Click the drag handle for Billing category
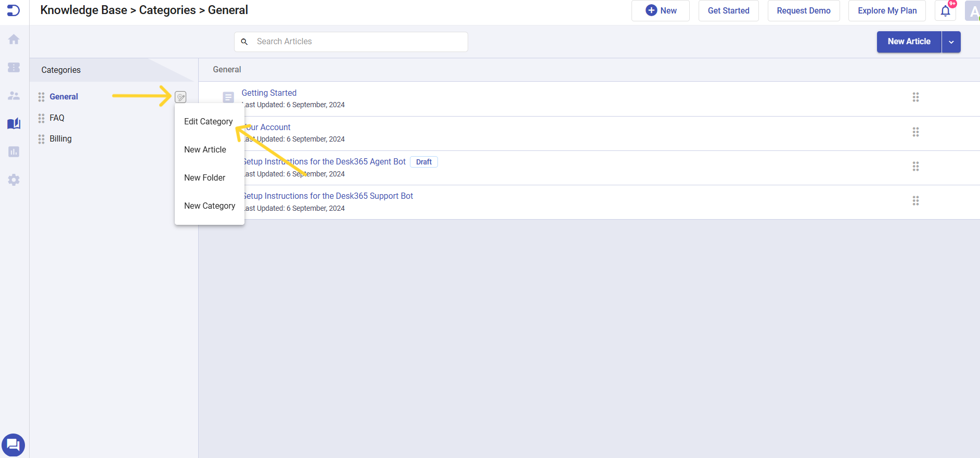980x458 pixels. tap(41, 139)
